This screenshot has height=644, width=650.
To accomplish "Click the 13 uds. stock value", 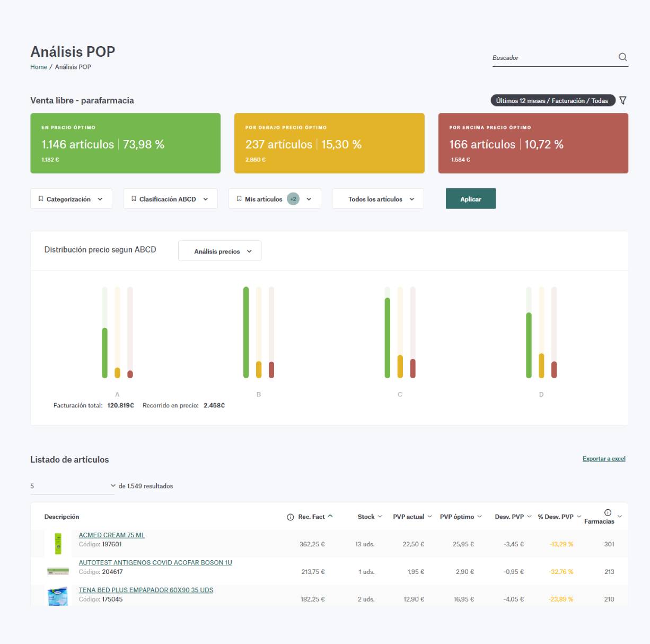I will point(365,544).
